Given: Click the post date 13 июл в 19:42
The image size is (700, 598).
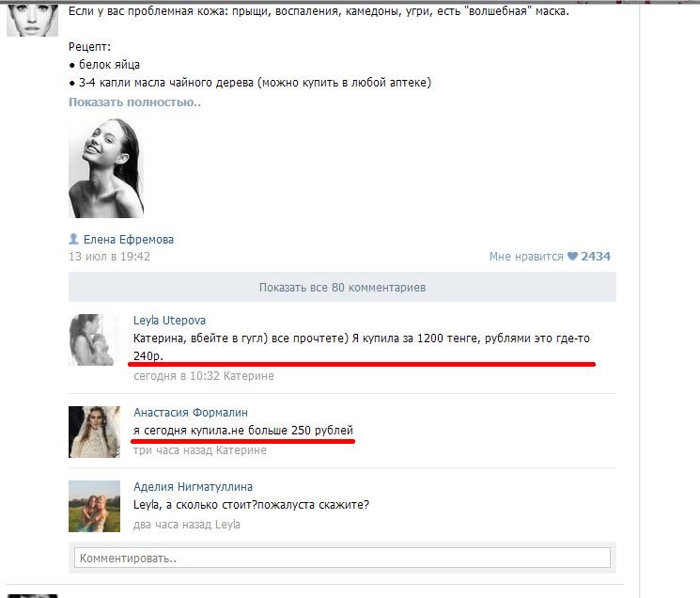Looking at the screenshot, I should point(109,257).
